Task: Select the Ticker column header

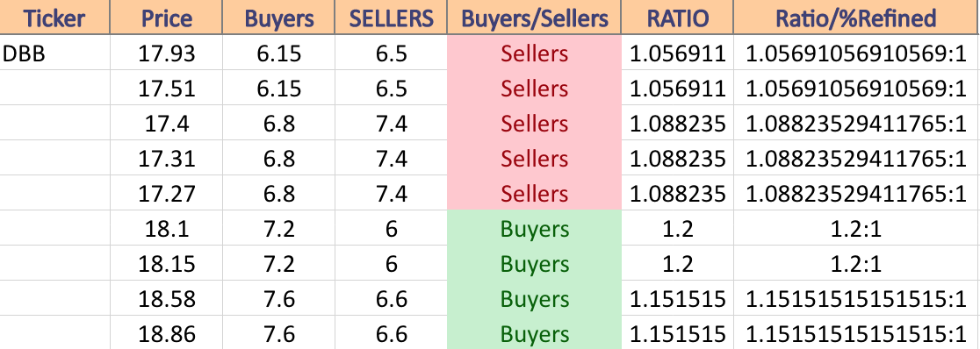Action: [55, 18]
